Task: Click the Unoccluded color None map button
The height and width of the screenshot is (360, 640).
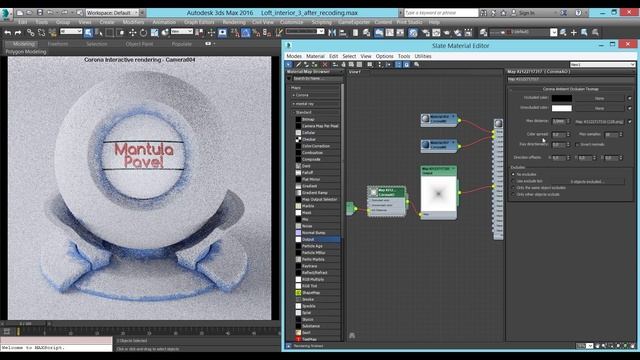Action: (599, 108)
